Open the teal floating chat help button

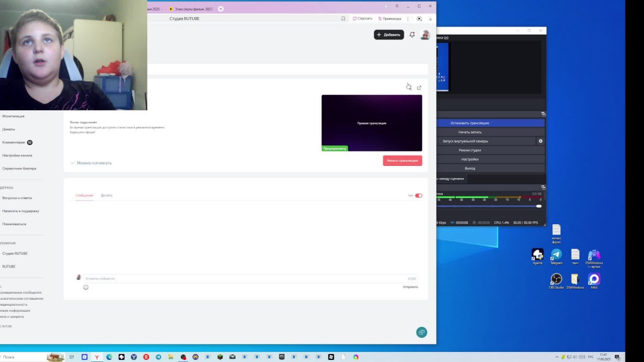pos(422,332)
